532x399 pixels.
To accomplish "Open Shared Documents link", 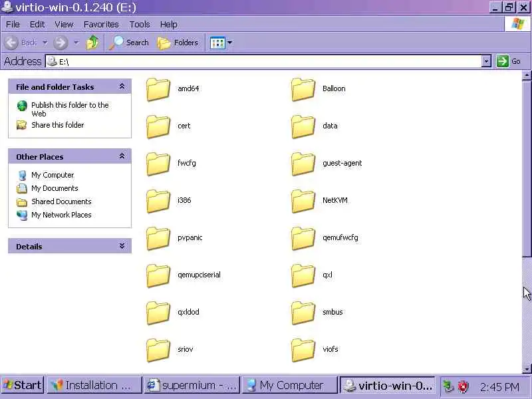I will pos(61,201).
